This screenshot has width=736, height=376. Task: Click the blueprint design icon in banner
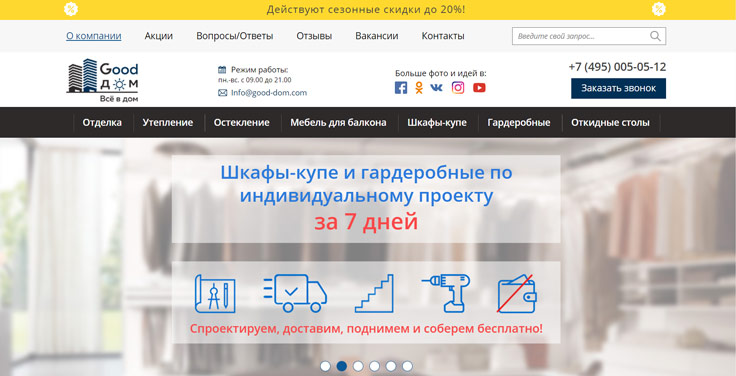point(215,294)
